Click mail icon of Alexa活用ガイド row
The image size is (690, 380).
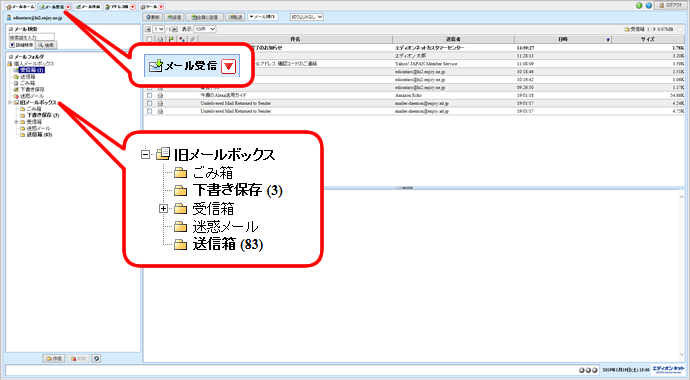[160, 95]
